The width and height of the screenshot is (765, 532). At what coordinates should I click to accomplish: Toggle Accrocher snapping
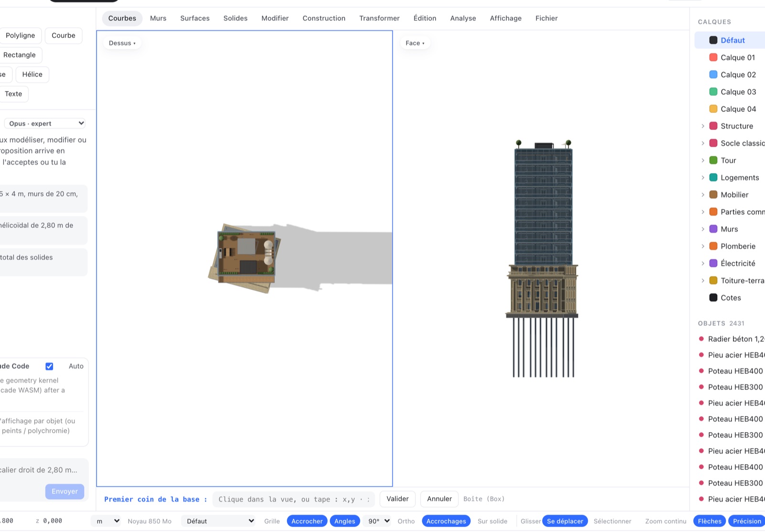coord(307,521)
